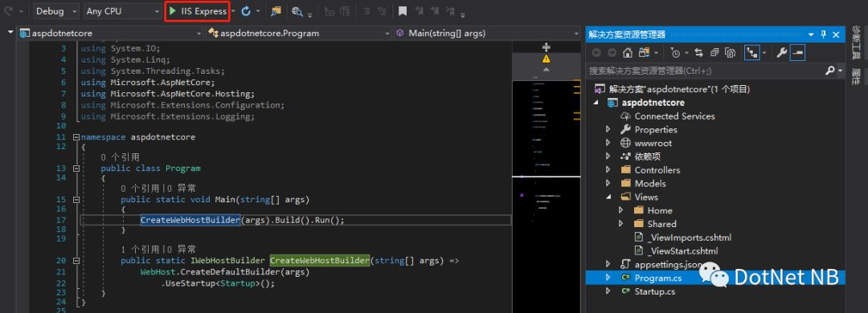
Task: Expand the Properties node
Action: [608, 129]
